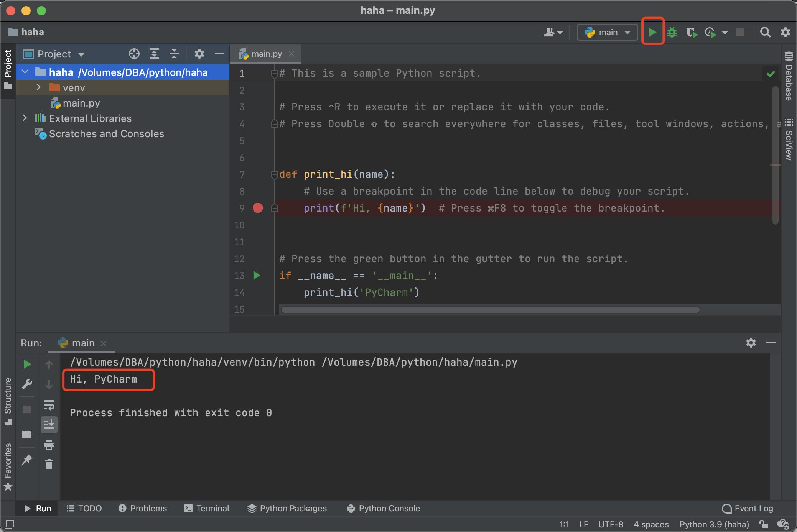This screenshot has width=797, height=532.
Task: Click the main.py file in project tree
Action: [x=81, y=102]
